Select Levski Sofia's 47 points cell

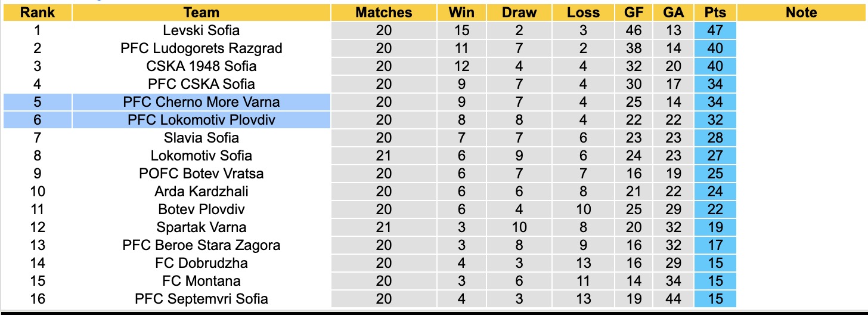714,30
